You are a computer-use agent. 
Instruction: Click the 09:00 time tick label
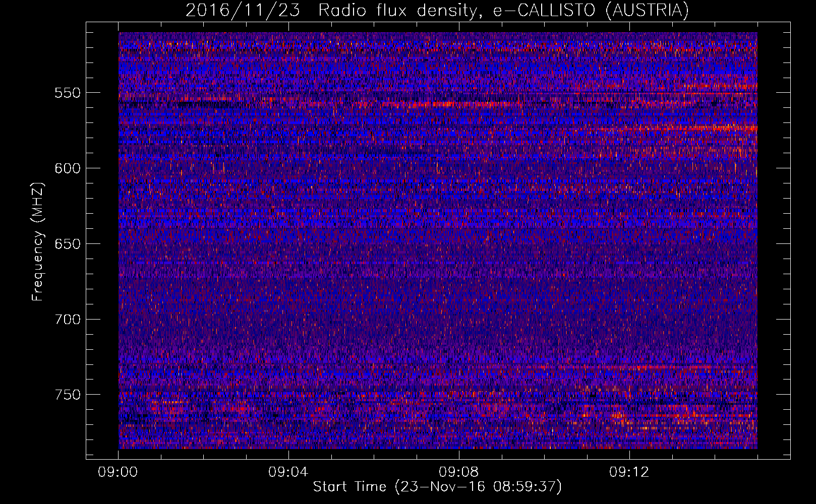(x=118, y=472)
